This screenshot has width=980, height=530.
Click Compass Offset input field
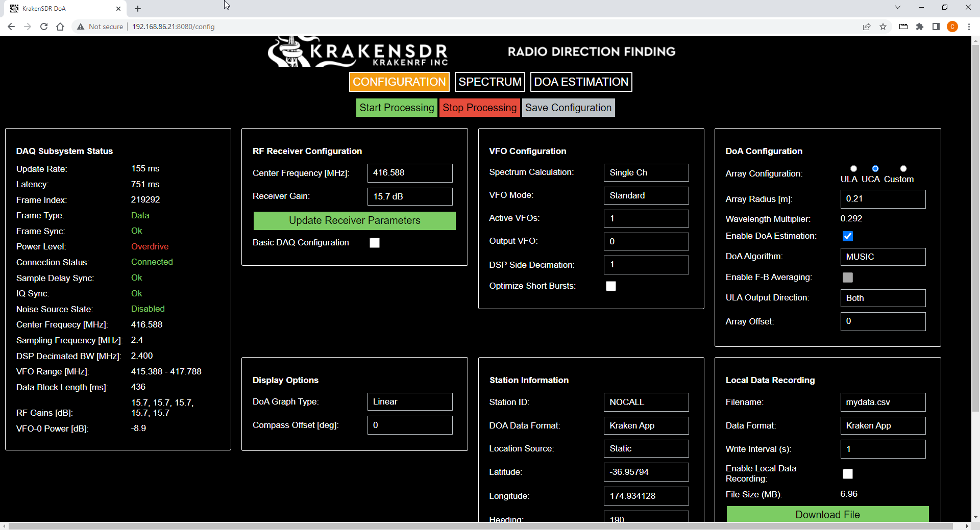click(410, 425)
